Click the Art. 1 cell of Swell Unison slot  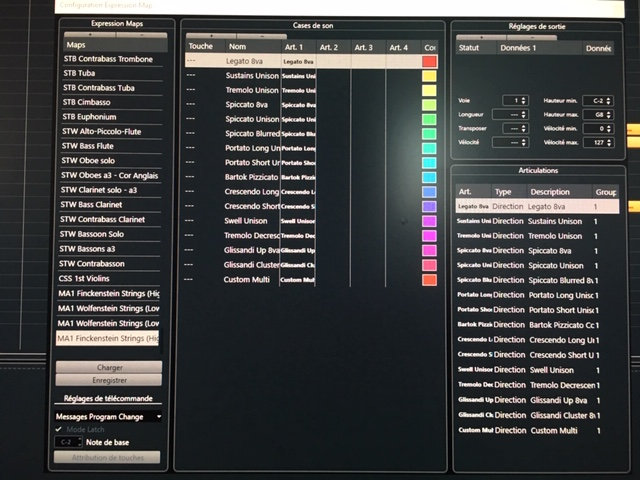click(x=298, y=221)
